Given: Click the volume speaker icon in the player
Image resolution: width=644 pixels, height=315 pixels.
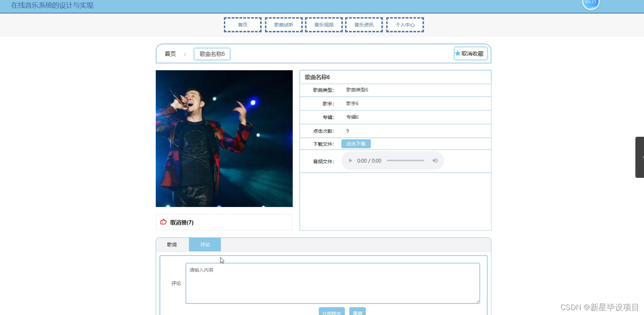Looking at the screenshot, I should tap(434, 161).
